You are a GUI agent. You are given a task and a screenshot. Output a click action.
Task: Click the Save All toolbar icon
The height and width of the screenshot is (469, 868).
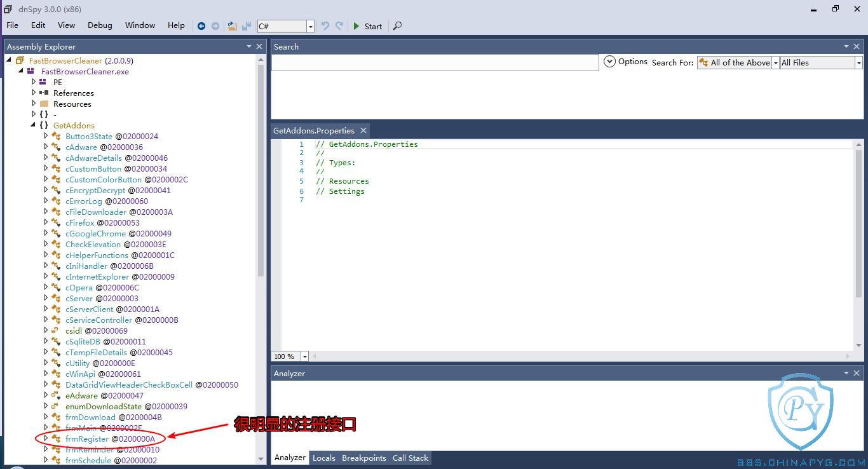[247, 26]
